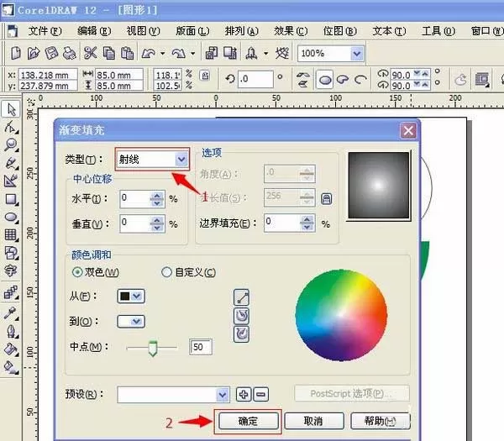This screenshot has width=504, height=441.
Task: Choose counterclockwise color path button
Action: pos(241,316)
